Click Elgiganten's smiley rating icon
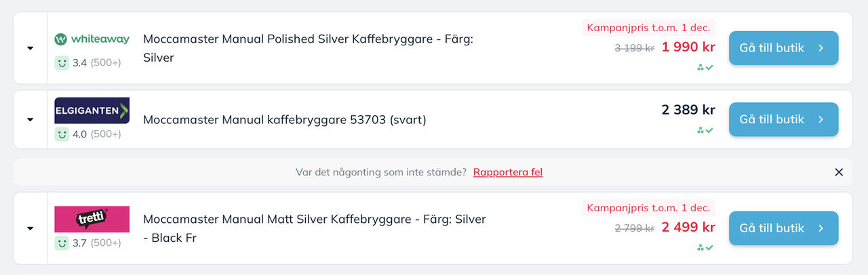Viewport: 868px width, 275px height. click(x=62, y=134)
